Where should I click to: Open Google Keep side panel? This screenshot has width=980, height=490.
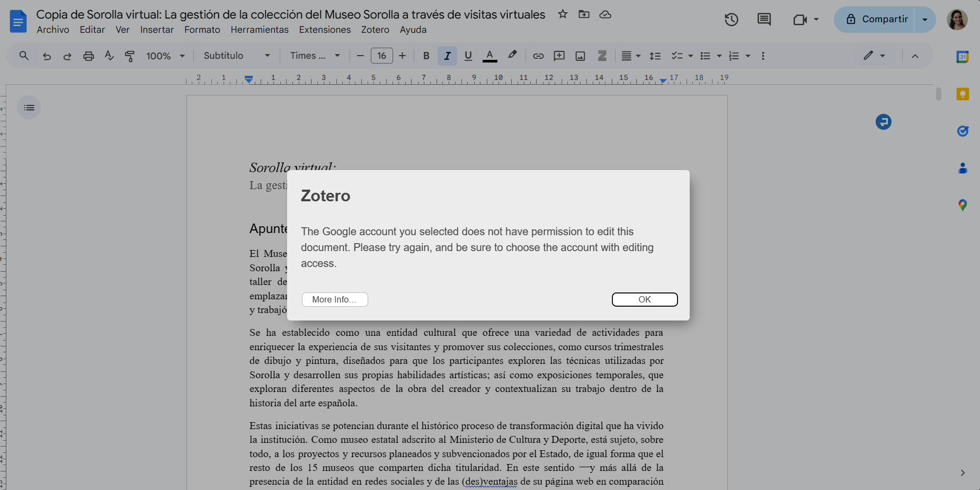(x=963, y=94)
